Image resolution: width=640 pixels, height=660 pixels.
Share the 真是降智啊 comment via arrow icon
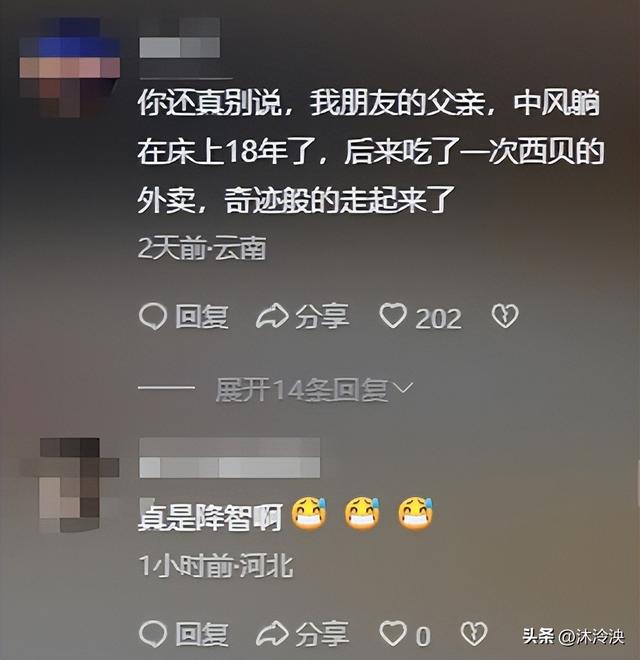pos(272,634)
